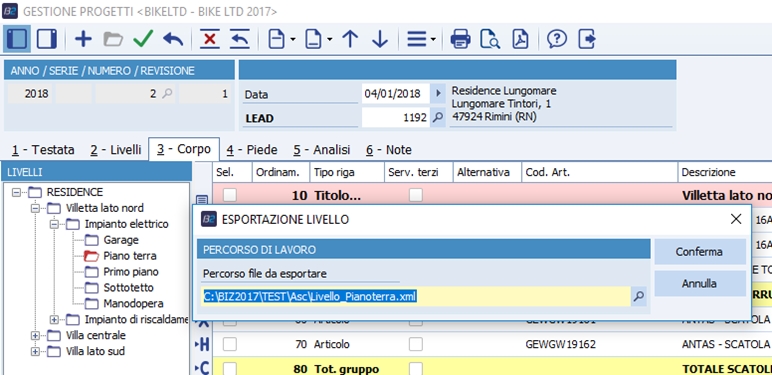Browse export file path magnifier icon

[x=639, y=296]
